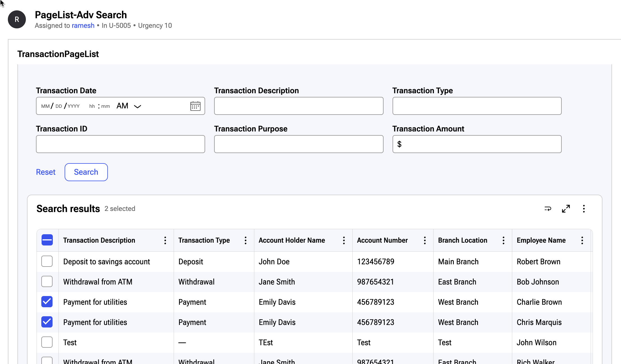Toggle text wrapping in search results
Image resolution: width=621 pixels, height=364 pixels.
[x=548, y=209]
